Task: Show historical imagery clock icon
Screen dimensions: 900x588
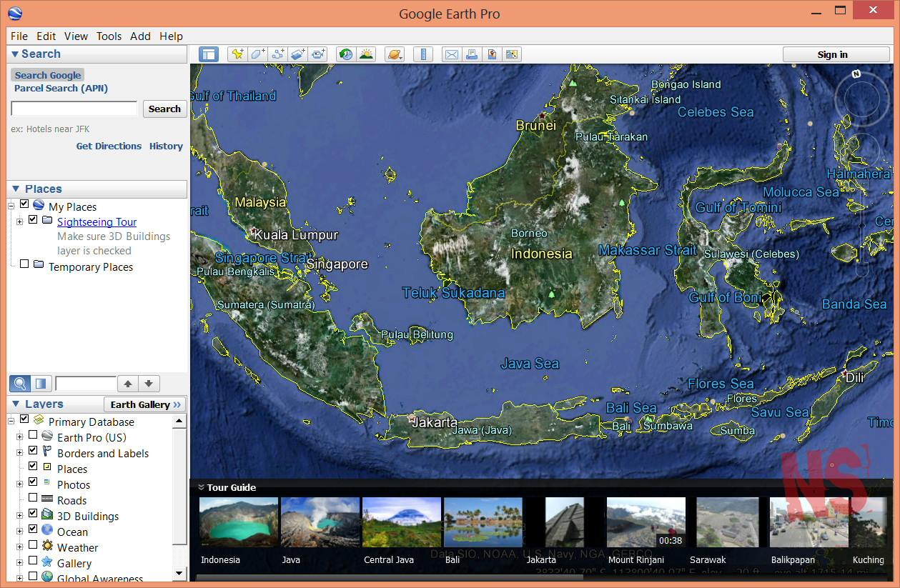Action: click(346, 54)
